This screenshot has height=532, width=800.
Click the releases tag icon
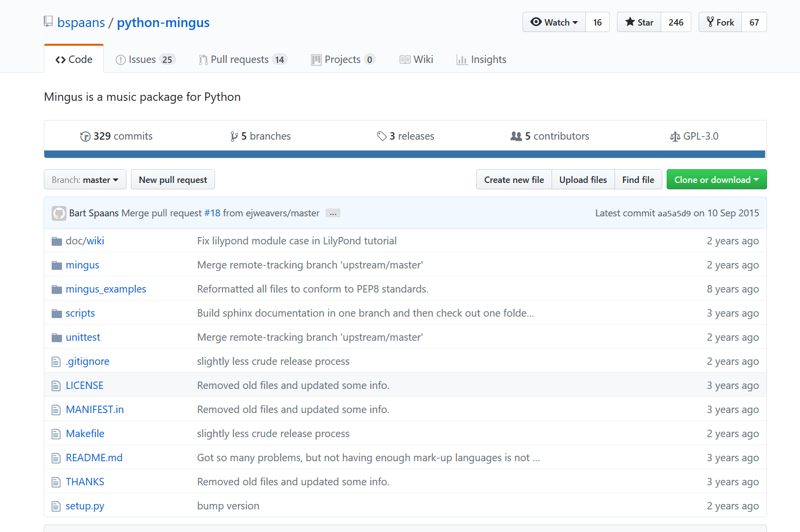(382, 136)
